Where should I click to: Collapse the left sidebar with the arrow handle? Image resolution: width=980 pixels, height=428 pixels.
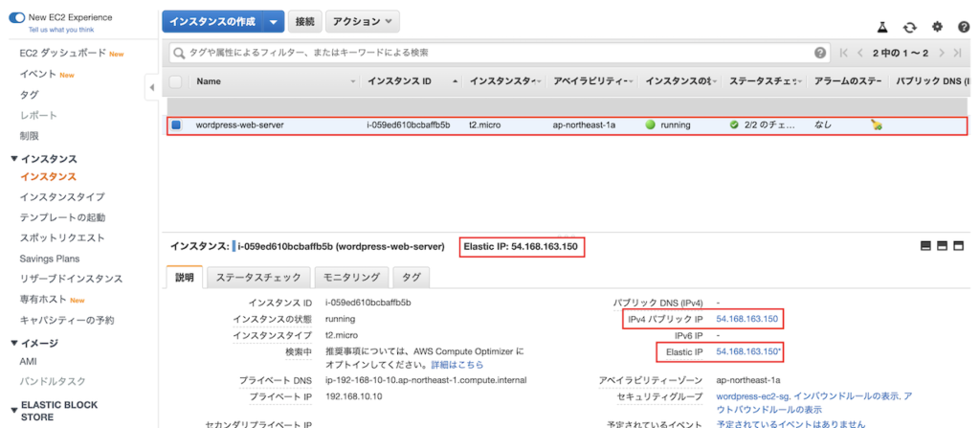[x=151, y=88]
